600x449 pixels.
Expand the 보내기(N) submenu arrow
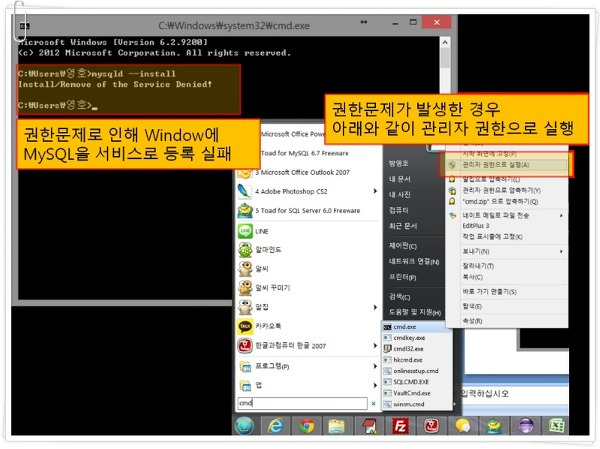pyautogui.click(x=561, y=251)
